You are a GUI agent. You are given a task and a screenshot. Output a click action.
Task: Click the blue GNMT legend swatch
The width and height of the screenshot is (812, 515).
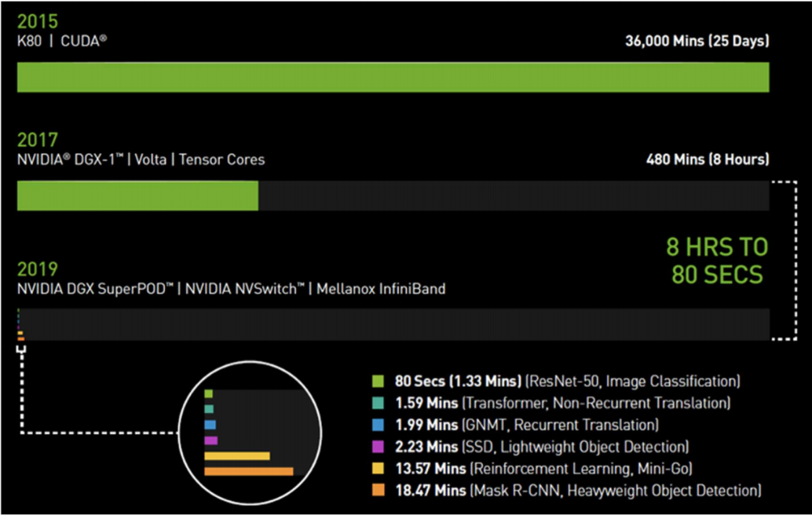378,425
